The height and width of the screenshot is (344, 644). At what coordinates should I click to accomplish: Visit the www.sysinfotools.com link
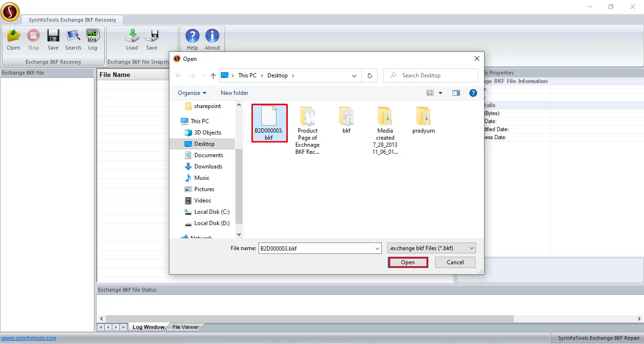(29, 338)
